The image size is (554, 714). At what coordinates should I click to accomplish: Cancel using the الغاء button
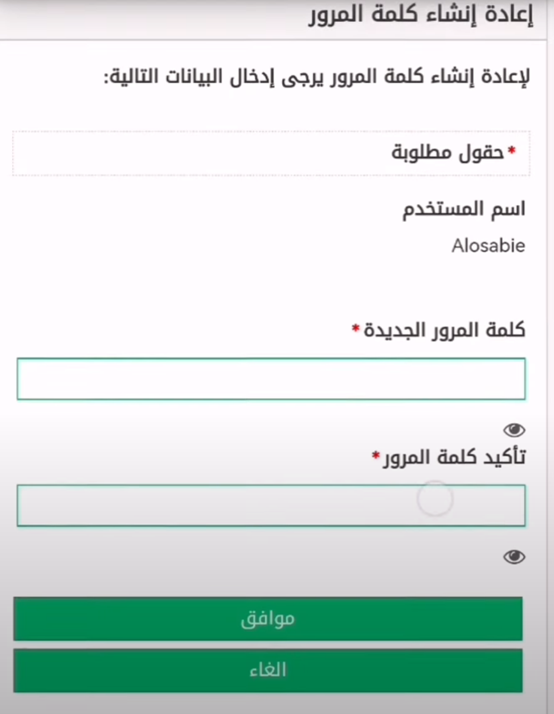(x=268, y=671)
